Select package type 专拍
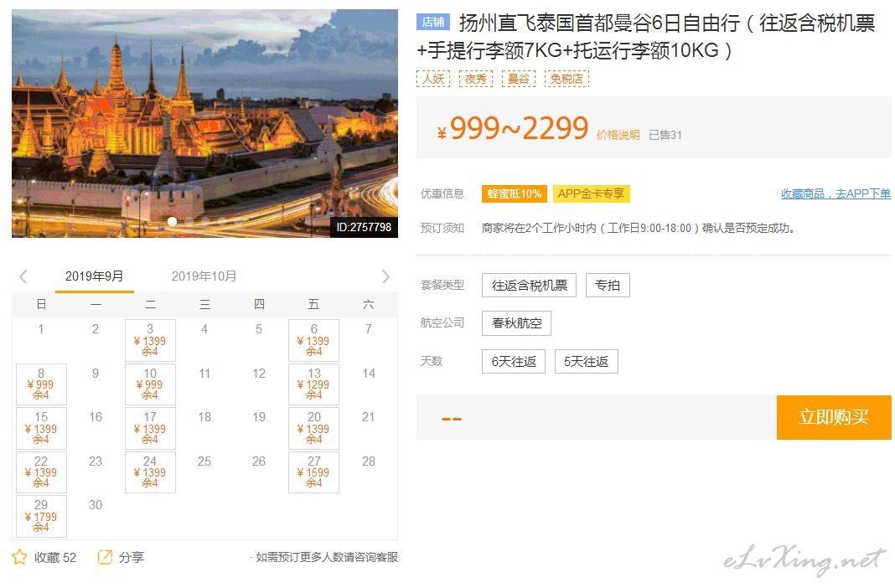The height and width of the screenshot is (588, 895). pyautogui.click(x=608, y=285)
